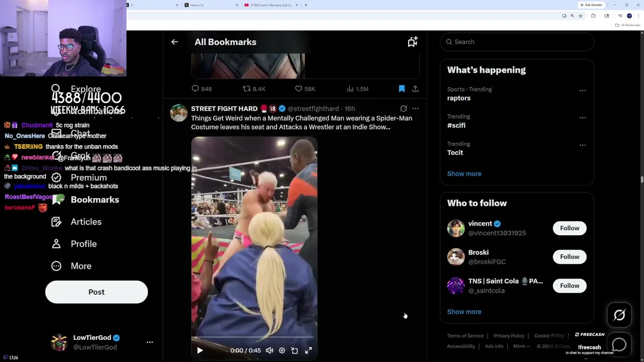Image resolution: width=644 pixels, height=362 pixels.
Task: Follow Broski
Action: (570, 257)
